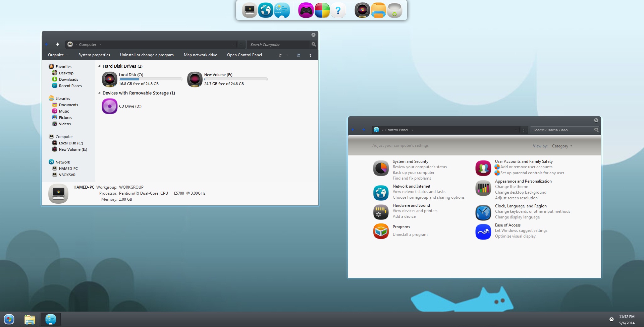The width and height of the screenshot is (644, 327).
Task: Click the System and Security link
Action: tap(410, 161)
